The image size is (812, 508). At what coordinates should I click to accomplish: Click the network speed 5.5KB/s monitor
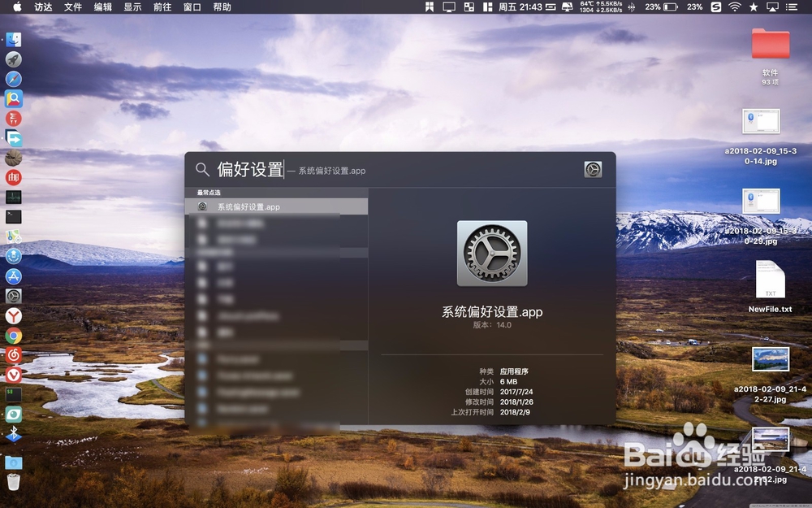601,7
